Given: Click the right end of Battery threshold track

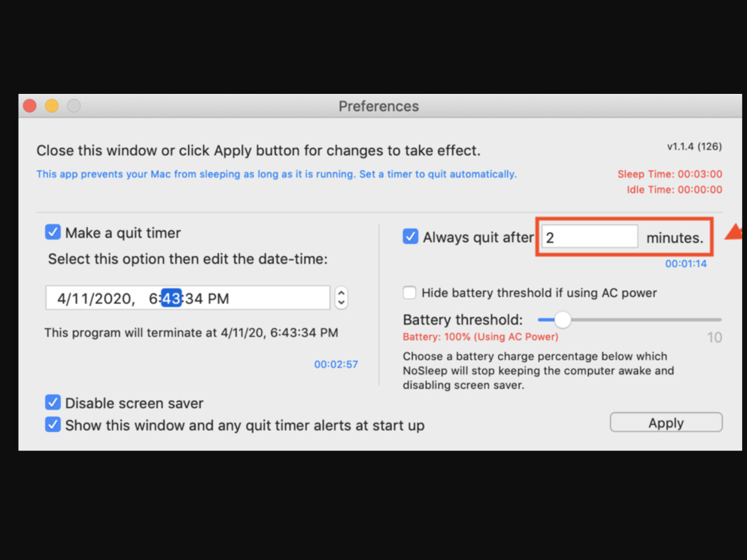Looking at the screenshot, I should 719,320.
